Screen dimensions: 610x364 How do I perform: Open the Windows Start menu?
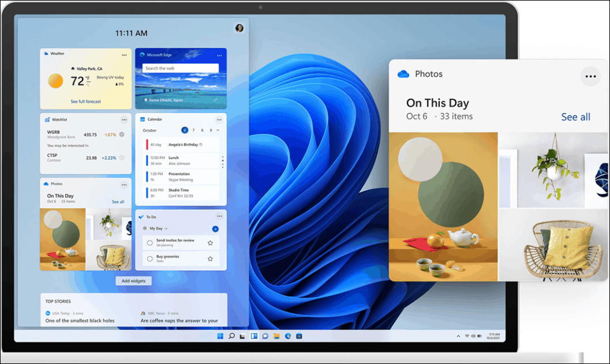(x=220, y=336)
